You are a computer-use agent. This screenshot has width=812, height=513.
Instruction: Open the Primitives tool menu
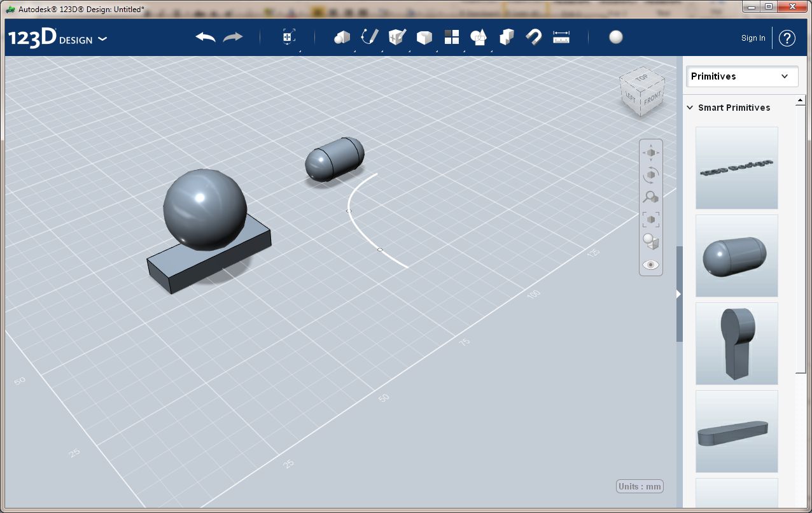click(342, 38)
